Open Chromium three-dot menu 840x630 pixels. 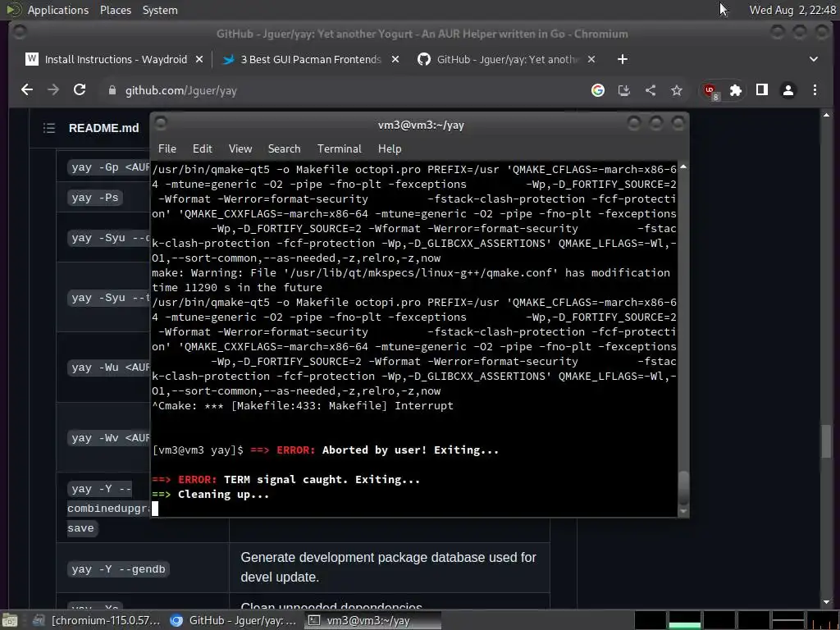click(815, 90)
